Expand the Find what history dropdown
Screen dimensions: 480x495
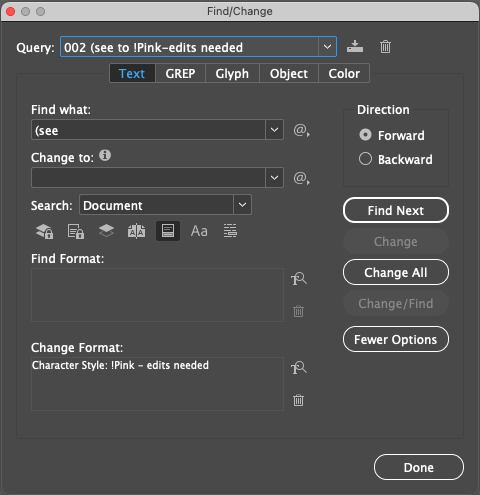pyautogui.click(x=274, y=130)
